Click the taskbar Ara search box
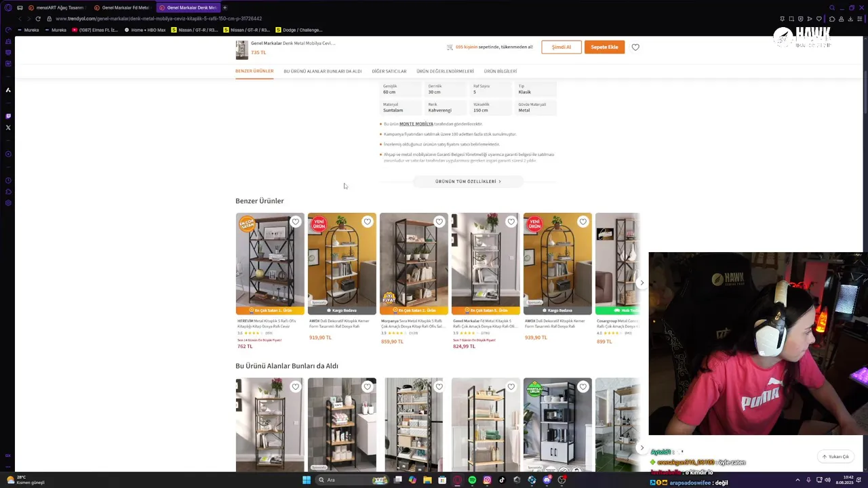Image resolution: width=868 pixels, height=488 pixels. (x=353, y=480)
